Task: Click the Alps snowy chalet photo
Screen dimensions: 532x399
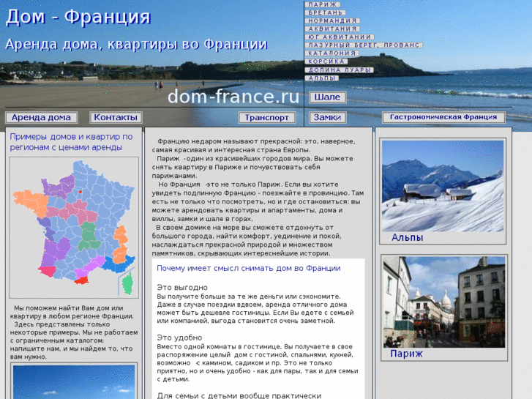Action: [443, 186]
